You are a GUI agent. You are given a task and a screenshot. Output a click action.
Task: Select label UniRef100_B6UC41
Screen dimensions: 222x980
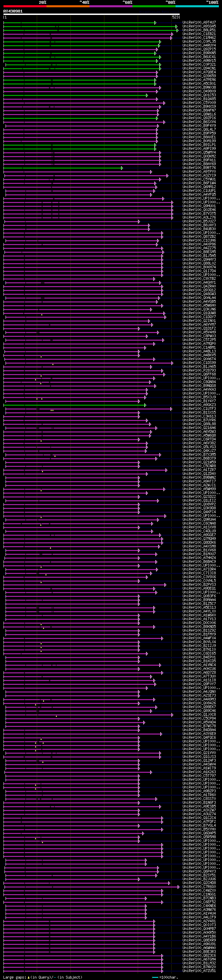(199, 57)
